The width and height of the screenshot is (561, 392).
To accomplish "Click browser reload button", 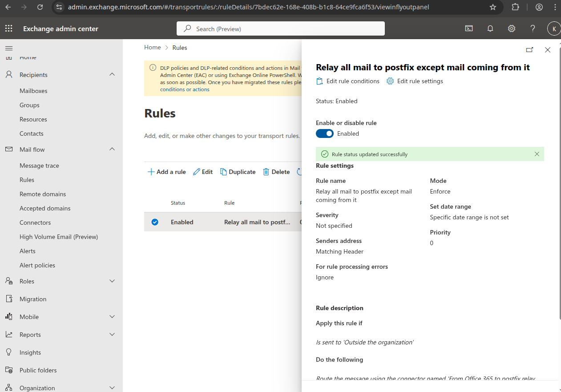I will click(x=40, y=7).
